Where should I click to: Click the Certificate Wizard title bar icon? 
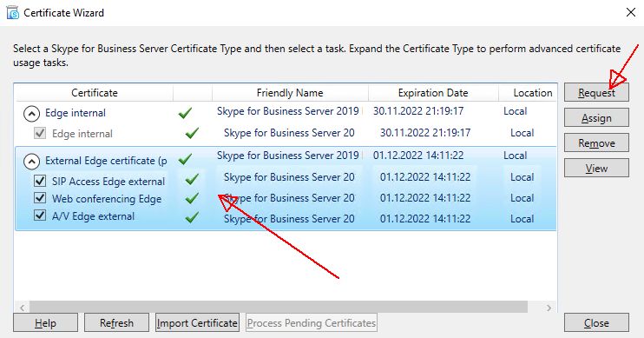(13, 13)
